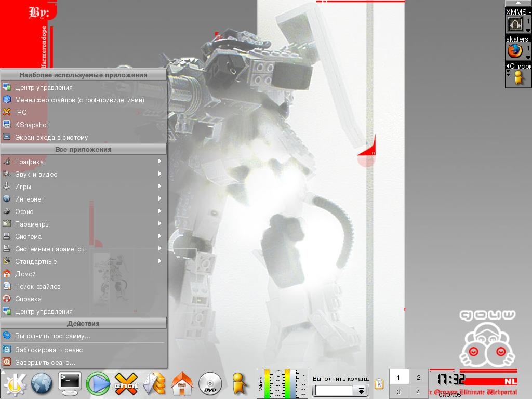Image resolution: width=532 pixels, height=399 pixels.
Task: Open XChat from the bottom panel
Action: click(126, 384)
